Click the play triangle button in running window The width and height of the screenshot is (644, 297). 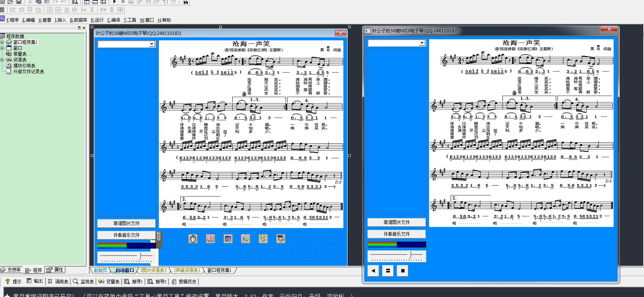point(373,271)
